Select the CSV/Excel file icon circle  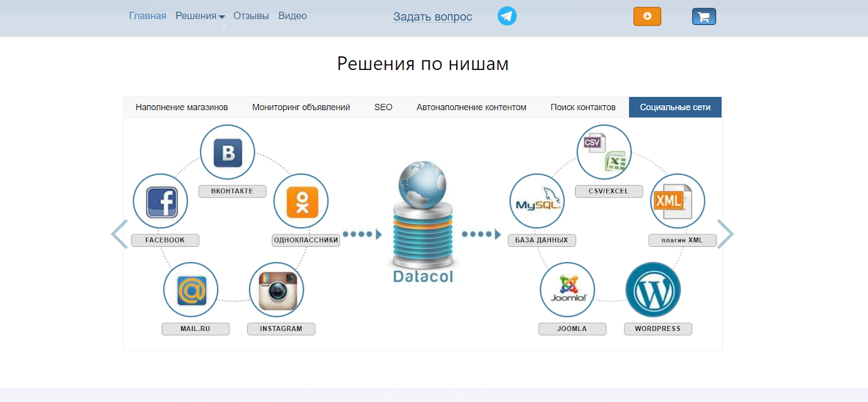[x=604, y=152]
